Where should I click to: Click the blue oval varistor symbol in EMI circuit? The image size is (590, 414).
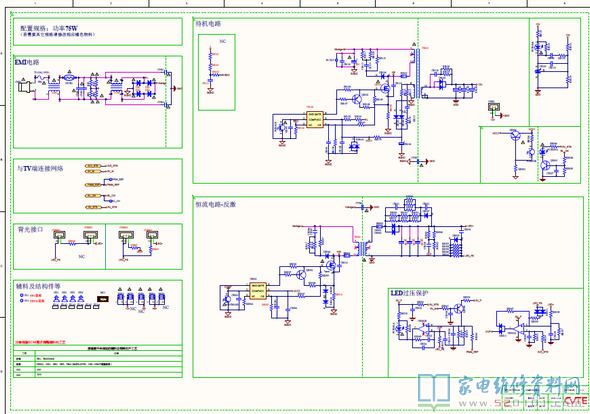69,78
